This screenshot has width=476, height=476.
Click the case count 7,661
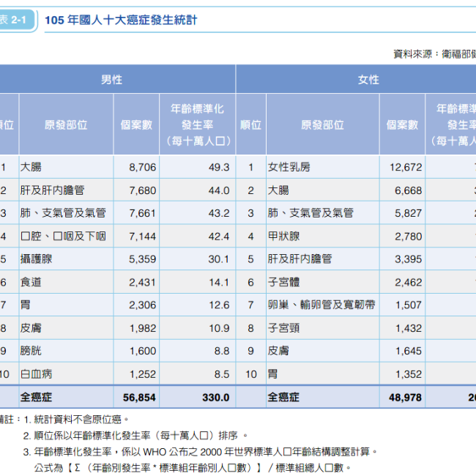[x=142, y=213]
